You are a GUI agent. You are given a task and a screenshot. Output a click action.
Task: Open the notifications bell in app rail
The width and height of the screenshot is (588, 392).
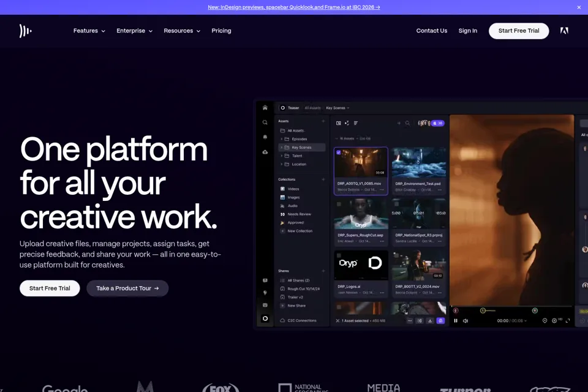click(265, 137)
